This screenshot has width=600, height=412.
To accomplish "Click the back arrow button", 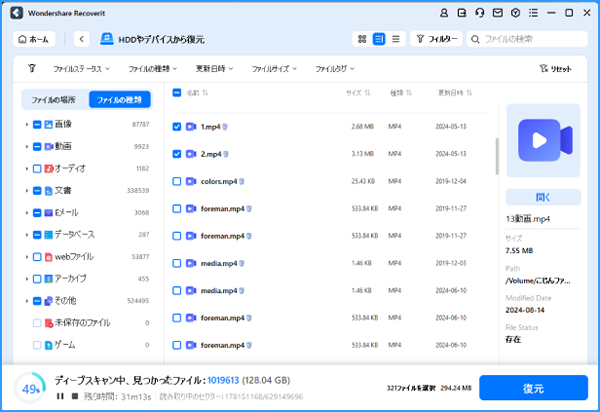I will click(x=82, y=39).
